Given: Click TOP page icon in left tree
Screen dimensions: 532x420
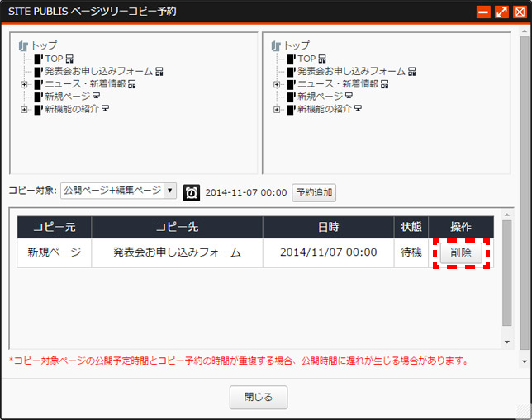Looking at the screenshot, I should pos(38,59).
